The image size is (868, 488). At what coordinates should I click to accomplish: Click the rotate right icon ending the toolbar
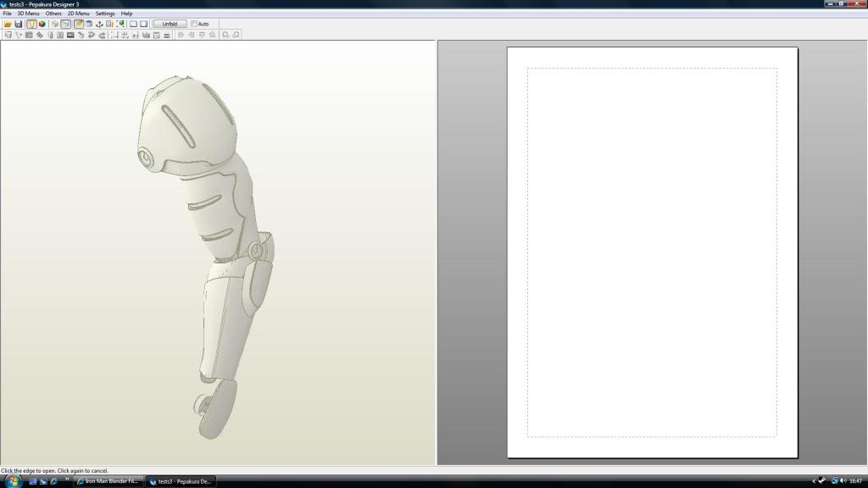click(x=236, y=35)
